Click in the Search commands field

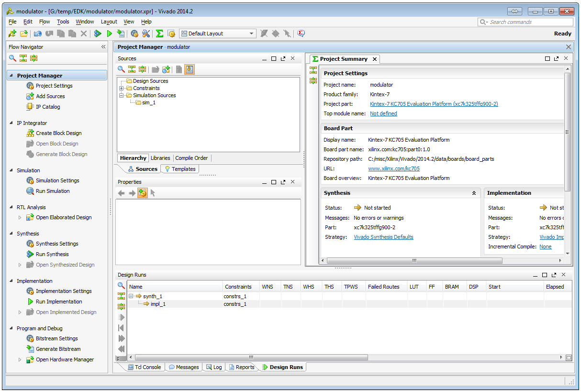click(525, 22)
